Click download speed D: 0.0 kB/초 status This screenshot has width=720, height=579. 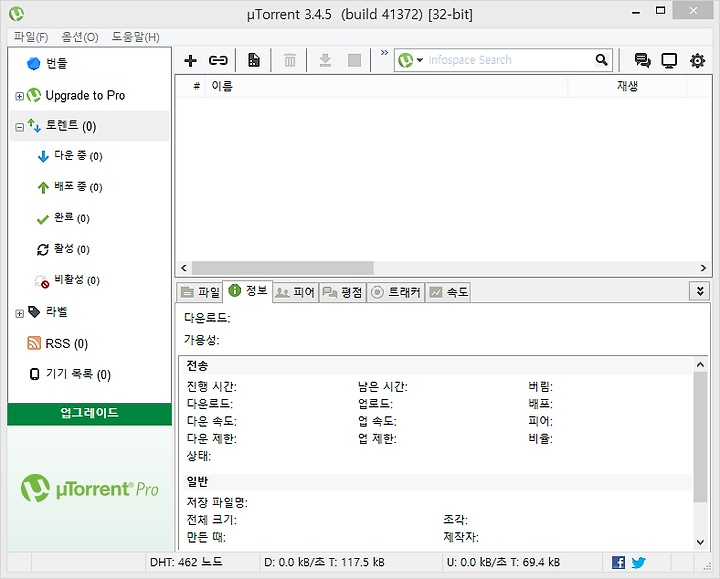tap(324, 562)
